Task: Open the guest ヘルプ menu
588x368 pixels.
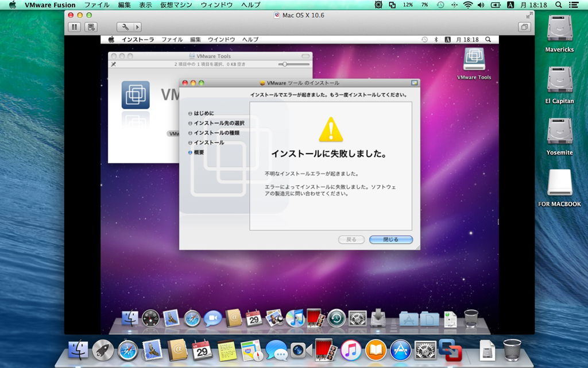Action: tap(250, 40)
